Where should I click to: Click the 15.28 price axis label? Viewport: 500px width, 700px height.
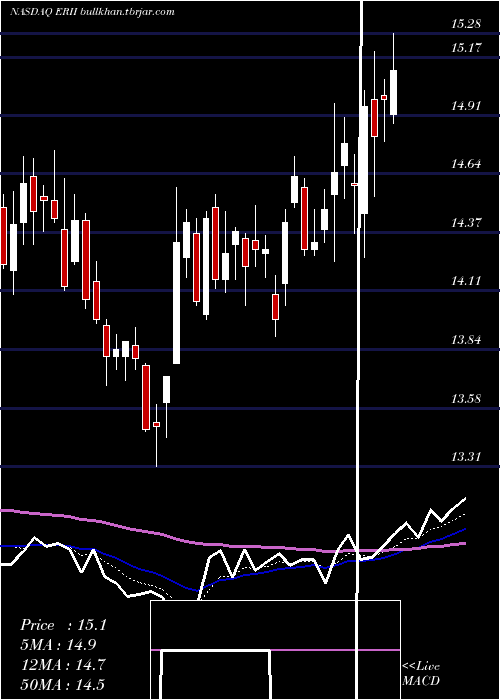tap(466, 24)
